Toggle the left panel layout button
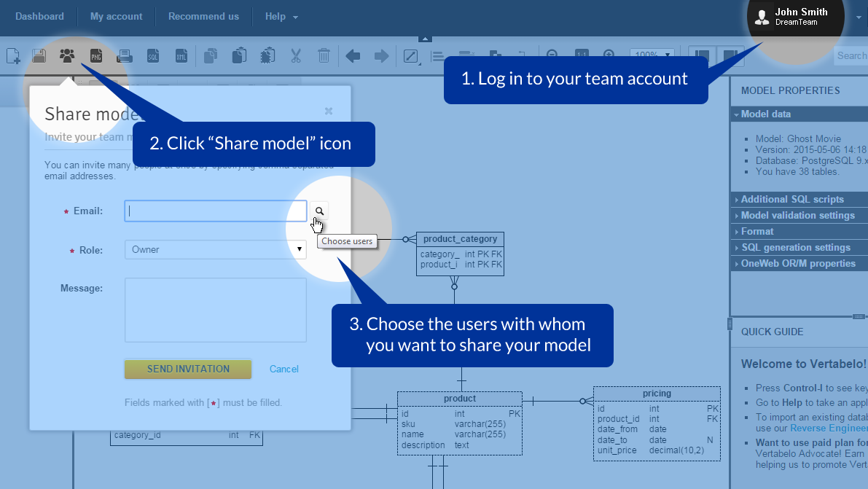This screenshot has height=489, width=868. point(702,56)
